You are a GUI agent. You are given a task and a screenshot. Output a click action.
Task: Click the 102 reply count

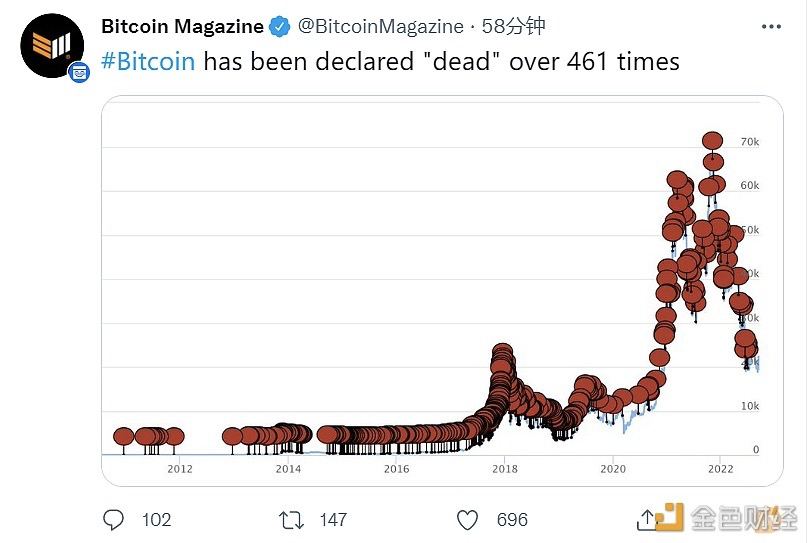pos(156,519)
